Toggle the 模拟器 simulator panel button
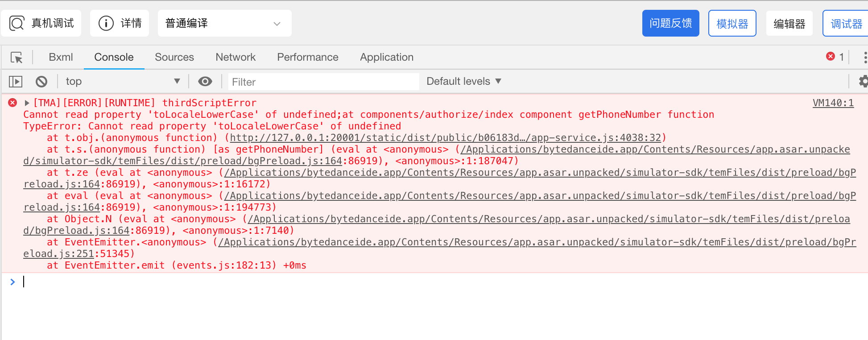868x340 pixels. [732, 23]
